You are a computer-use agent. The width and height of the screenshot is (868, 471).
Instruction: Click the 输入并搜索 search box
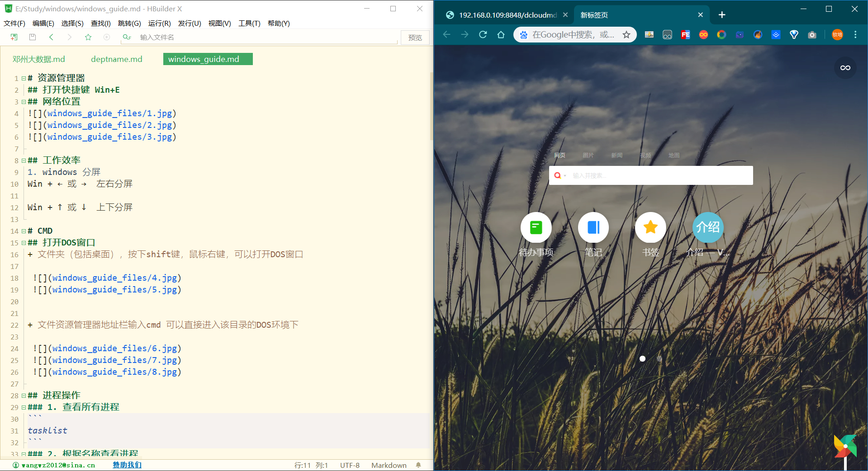(651, 175)
